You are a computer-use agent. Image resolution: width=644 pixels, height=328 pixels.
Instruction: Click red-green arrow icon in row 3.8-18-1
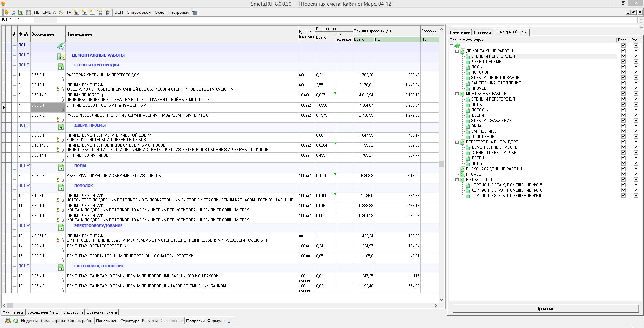[x=58, y=89]
